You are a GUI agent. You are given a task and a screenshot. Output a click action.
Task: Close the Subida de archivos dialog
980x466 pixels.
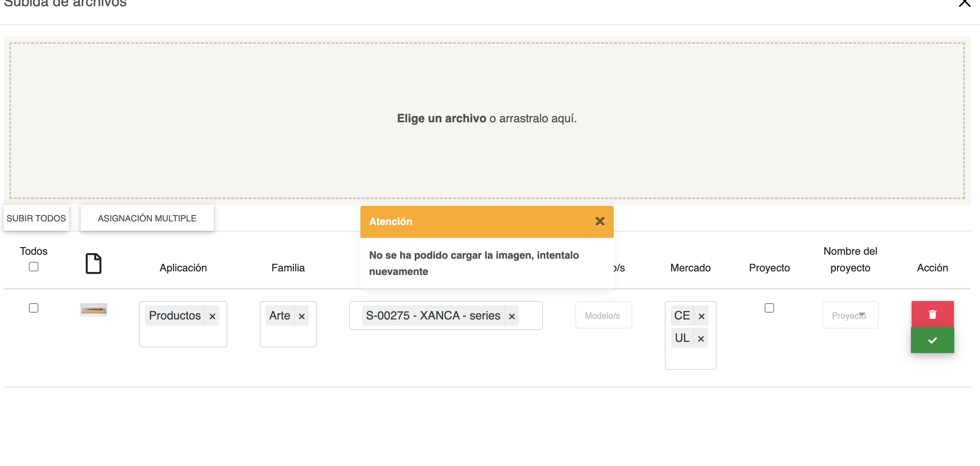click(964, 3)
